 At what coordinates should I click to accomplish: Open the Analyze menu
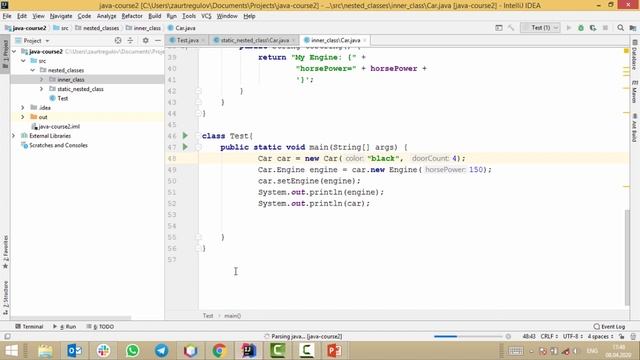[106, 16]
